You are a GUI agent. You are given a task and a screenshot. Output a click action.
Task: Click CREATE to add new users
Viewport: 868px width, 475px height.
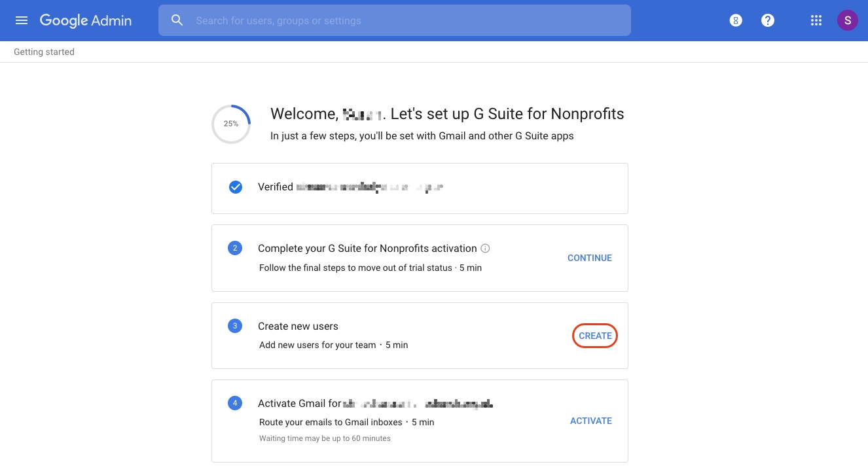tap(595, 336)
